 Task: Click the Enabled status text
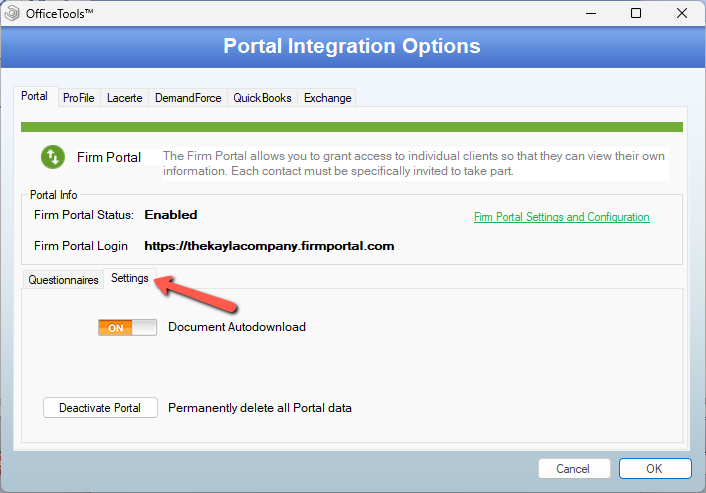pyautogui.click(x=171, y=215)
